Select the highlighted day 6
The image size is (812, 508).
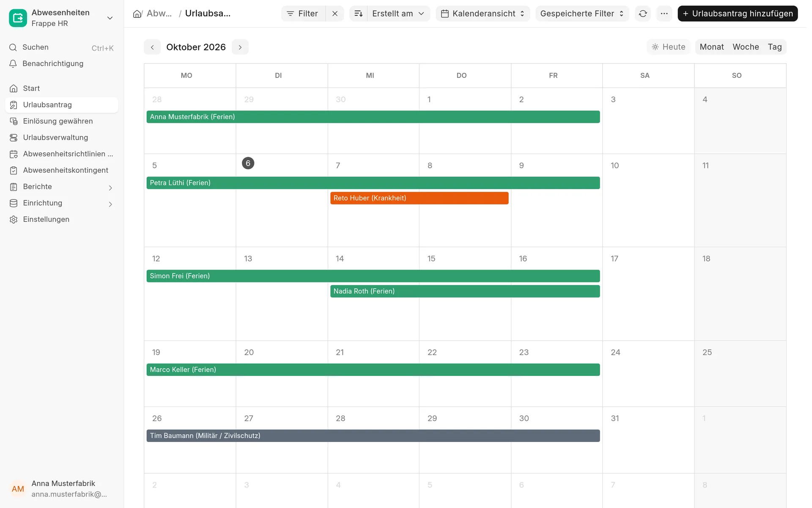click(x=248, y=163)
